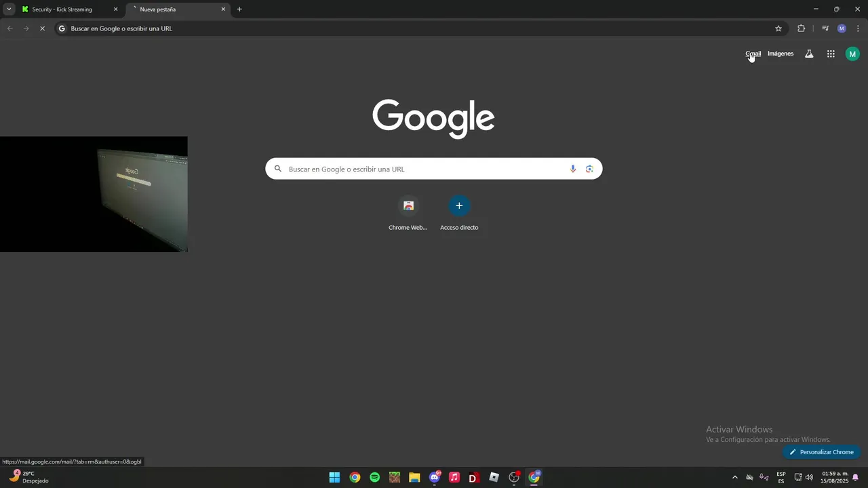Search by image with Google Lens icon
The height and width of the screenshot is (488, 868).
[x=589, y=169]
